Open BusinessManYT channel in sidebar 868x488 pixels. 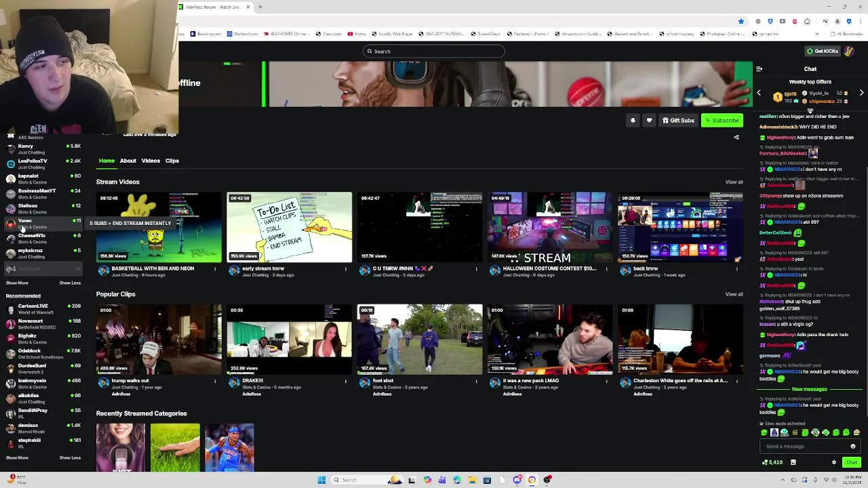(42, 194)
